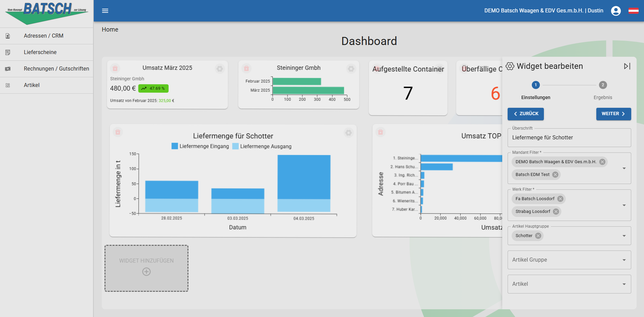Expand the Mandant Filter dropdown
The image size is (644, 317).
tap(624, 168)
